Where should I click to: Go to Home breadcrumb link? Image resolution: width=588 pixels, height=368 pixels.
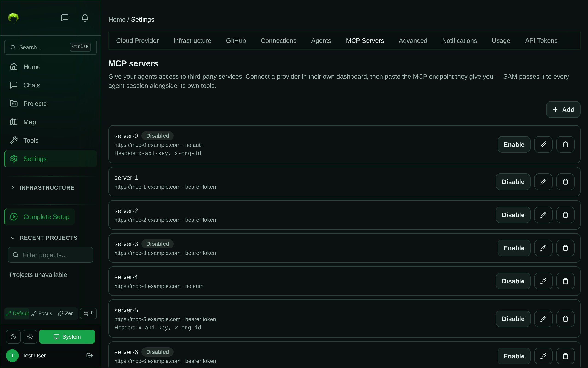point(117,20)
